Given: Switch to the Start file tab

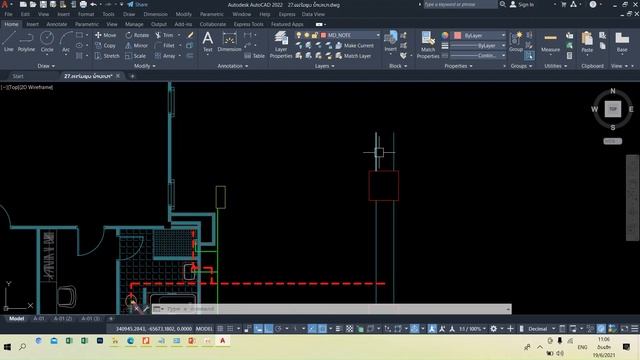Looking at the screenshot, I should (x=18, y=76).
